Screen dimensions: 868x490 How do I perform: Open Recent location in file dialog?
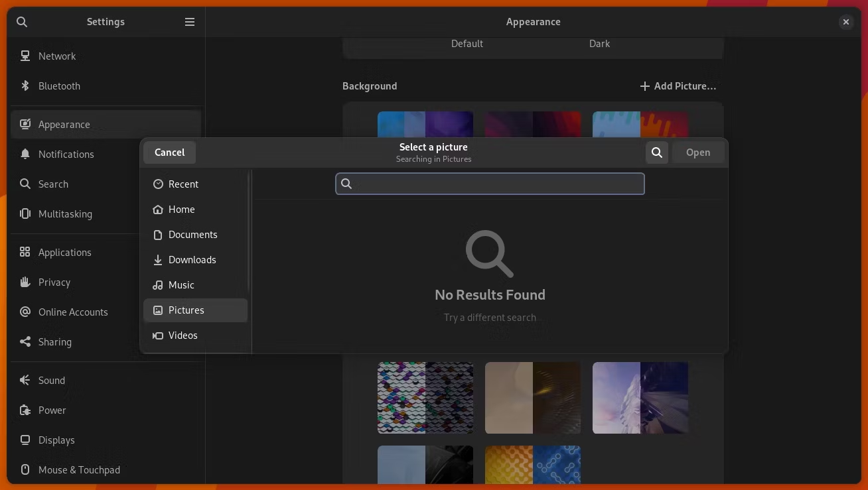[195, 184]
